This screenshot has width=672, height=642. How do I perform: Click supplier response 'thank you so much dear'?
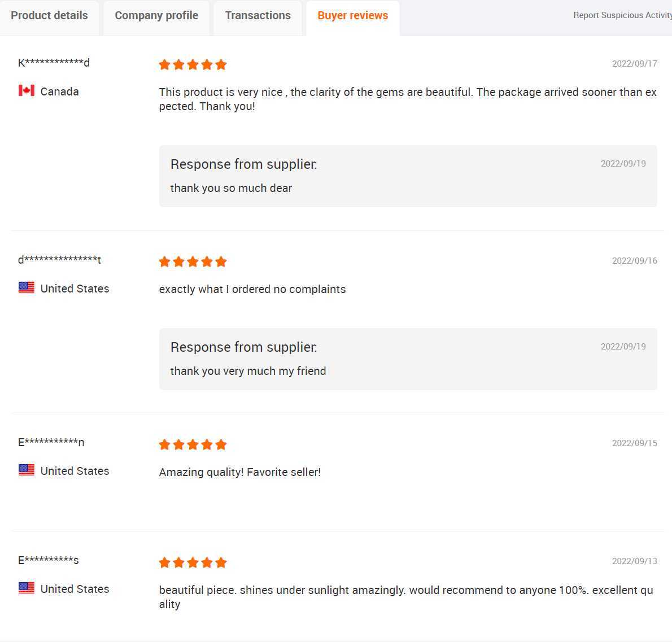click(231, 188)
